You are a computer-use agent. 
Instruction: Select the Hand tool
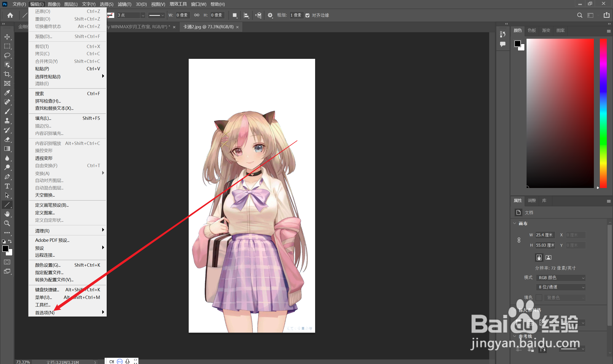(x=7, y=214)
